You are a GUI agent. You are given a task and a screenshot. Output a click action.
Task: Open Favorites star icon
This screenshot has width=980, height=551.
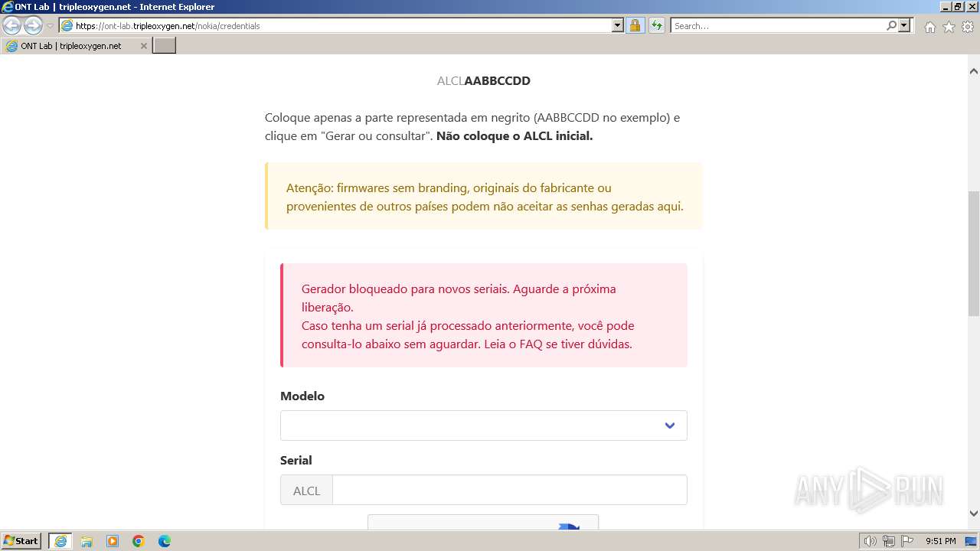coord(949,27)
